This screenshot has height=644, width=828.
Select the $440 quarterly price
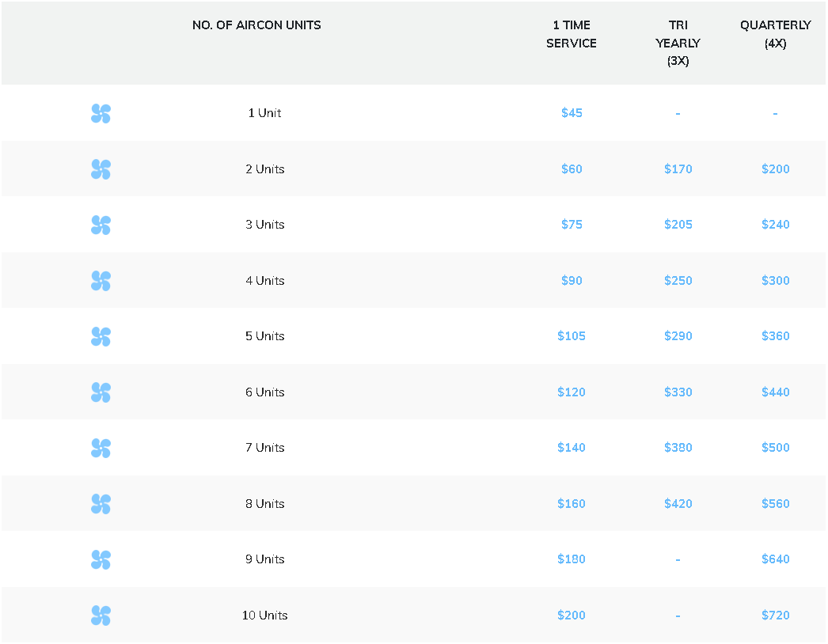tap(775, 392)
